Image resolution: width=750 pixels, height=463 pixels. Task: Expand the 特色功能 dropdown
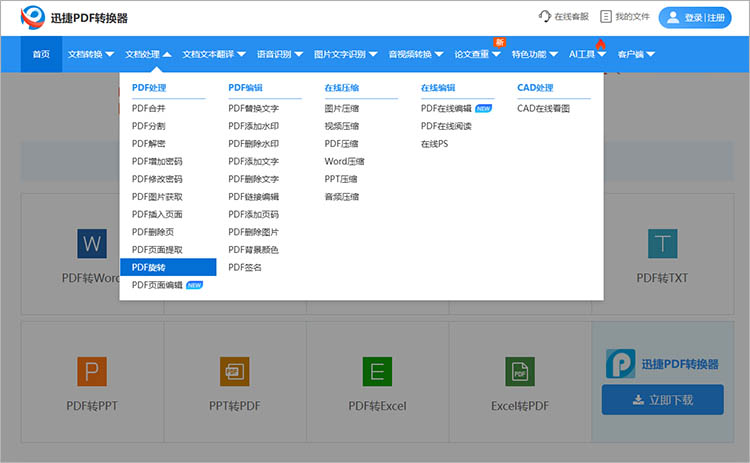tap(535, 54)
